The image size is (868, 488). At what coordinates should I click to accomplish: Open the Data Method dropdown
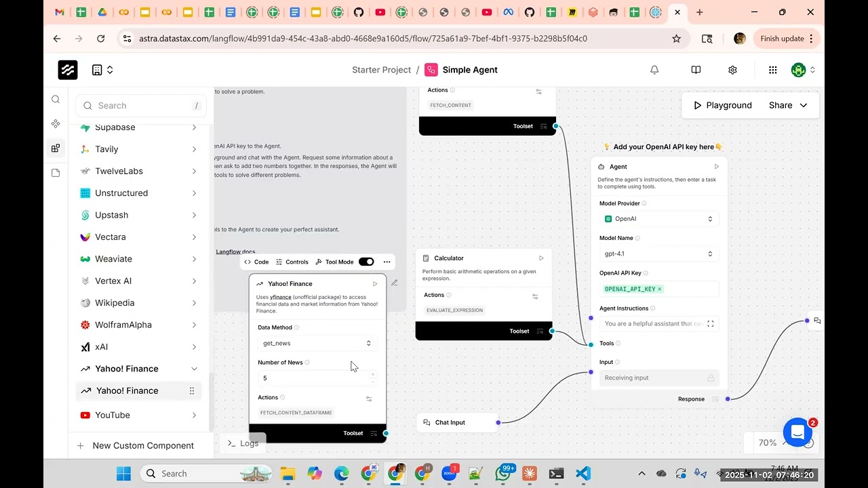[317, 343]
